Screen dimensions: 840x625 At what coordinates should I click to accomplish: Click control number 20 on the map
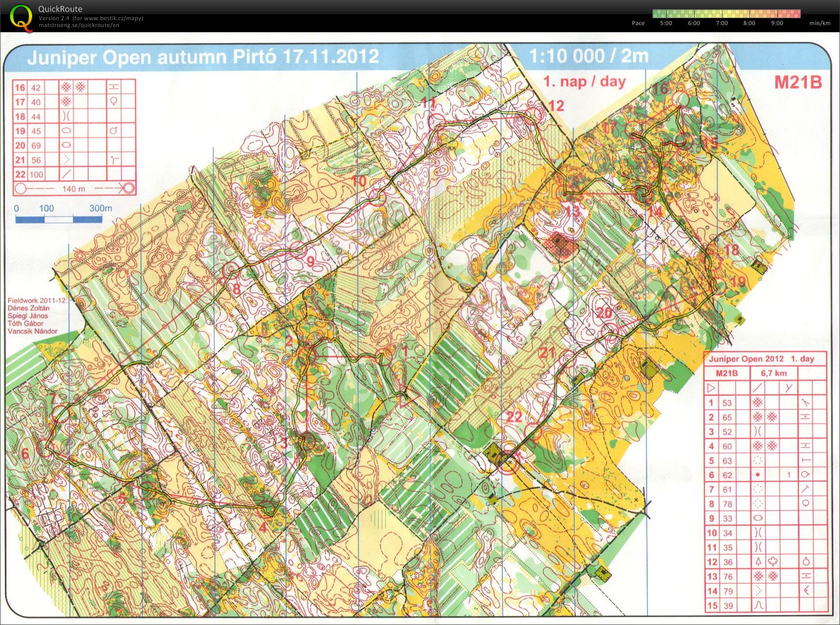[604, 312]
